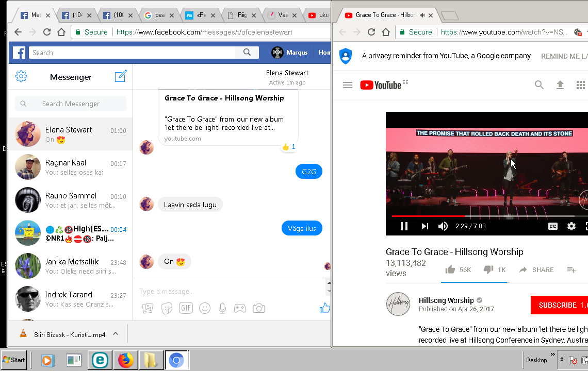
Task: Send a thumbs-up like in chat
Action: pos(325,308)
